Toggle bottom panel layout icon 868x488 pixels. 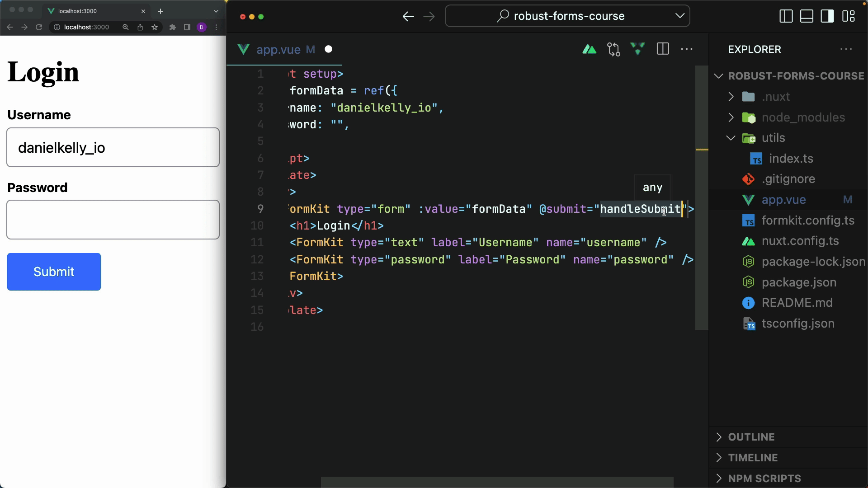pos(807,16)
